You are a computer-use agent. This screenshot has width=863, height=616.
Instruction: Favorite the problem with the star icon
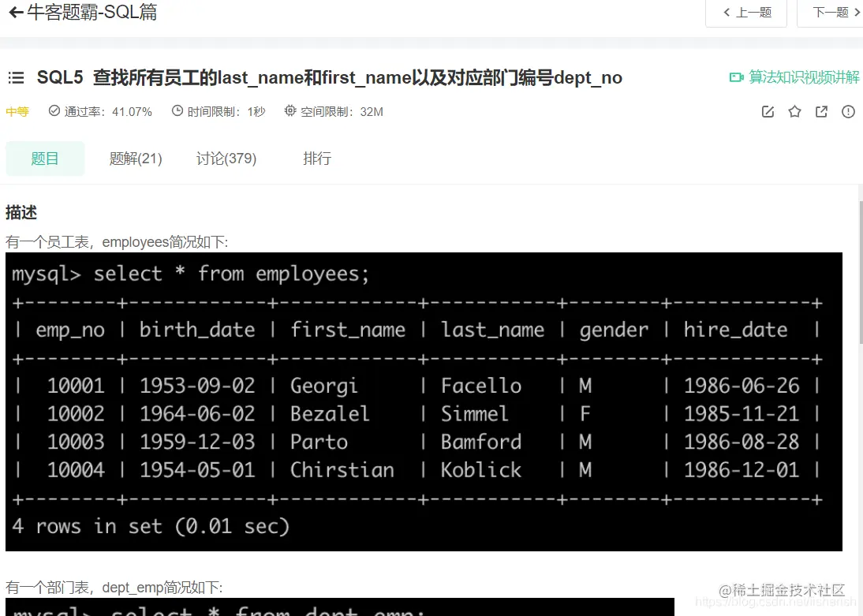[794, 112]
